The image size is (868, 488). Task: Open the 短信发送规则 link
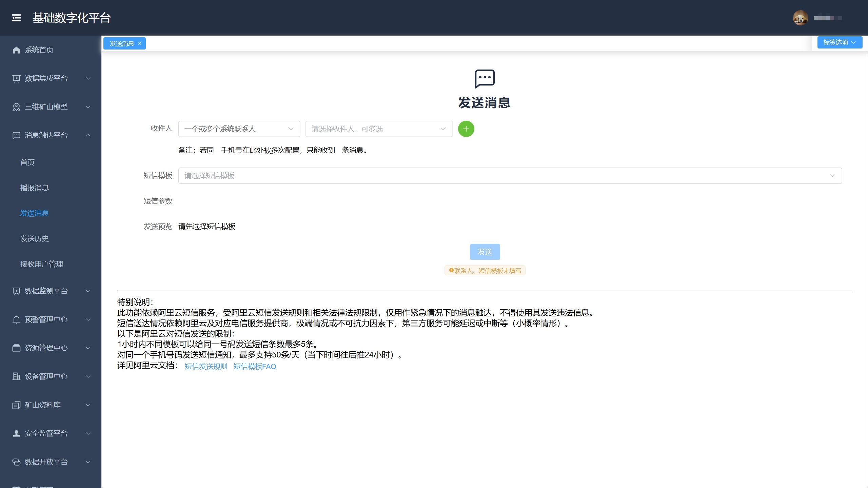pos(206,367)
